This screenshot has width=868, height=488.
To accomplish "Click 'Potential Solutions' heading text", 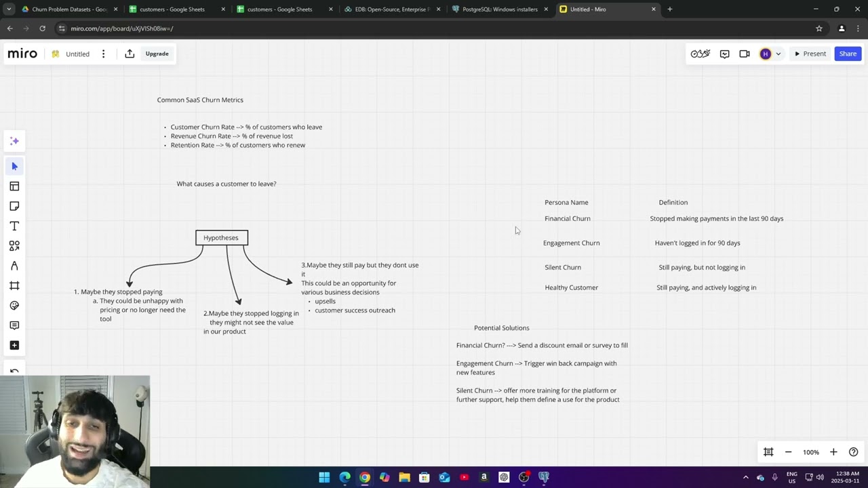I will tap(502, 328).
